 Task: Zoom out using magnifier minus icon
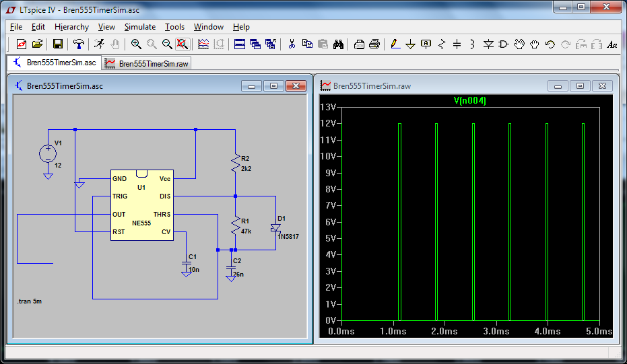(x=167, y=44)
